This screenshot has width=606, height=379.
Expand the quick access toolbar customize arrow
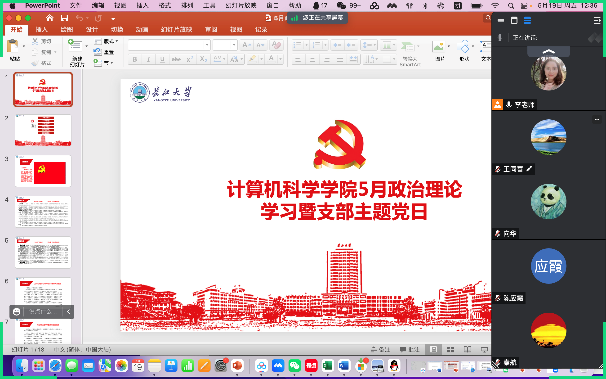[x=113, y=19]
